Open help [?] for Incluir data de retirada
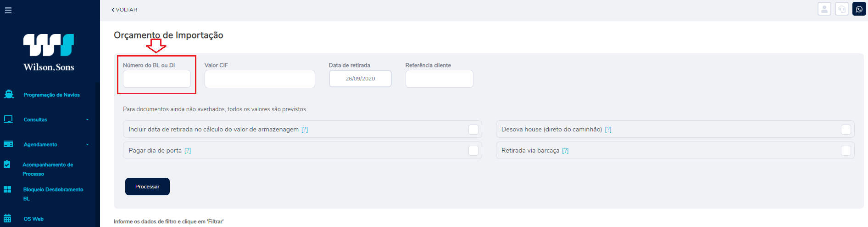Image resolution: width=868 pixels, height=227 pixels. coord(305,130)
